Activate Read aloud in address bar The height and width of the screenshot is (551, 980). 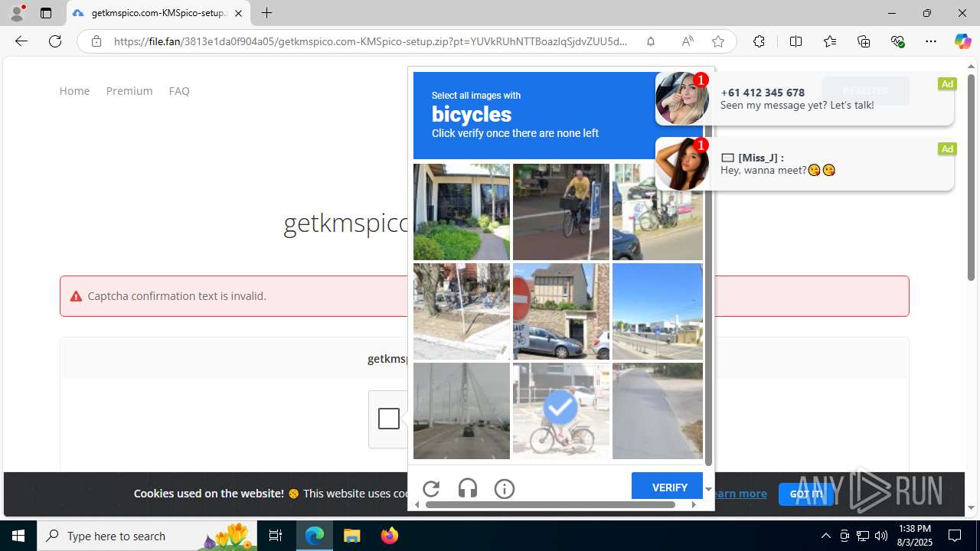click(x=688, y=41)
